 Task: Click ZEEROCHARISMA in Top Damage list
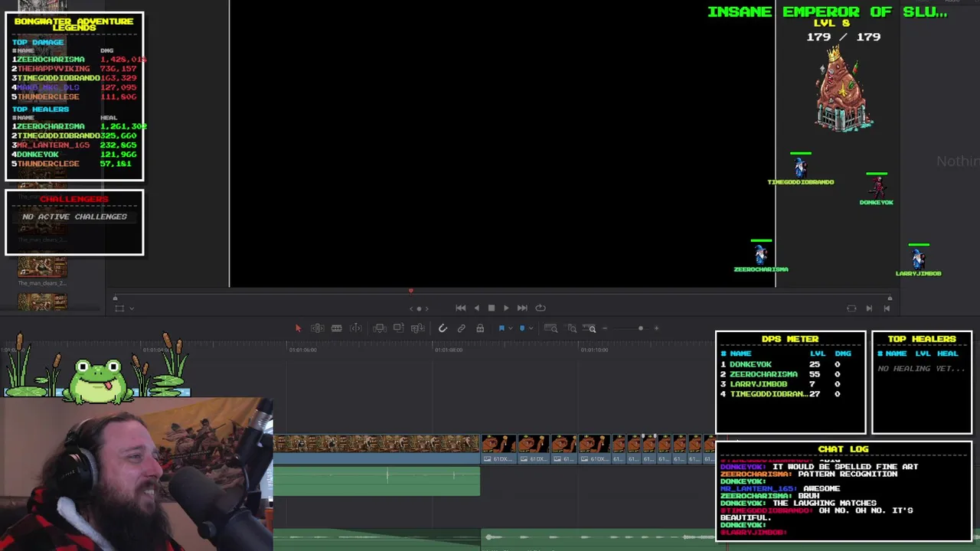pos(51,59)
